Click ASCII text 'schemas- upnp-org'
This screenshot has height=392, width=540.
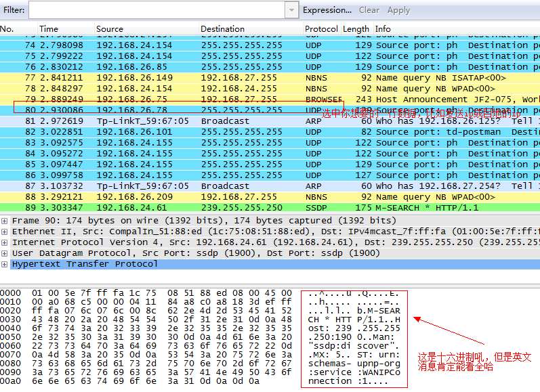click(354, 364)
